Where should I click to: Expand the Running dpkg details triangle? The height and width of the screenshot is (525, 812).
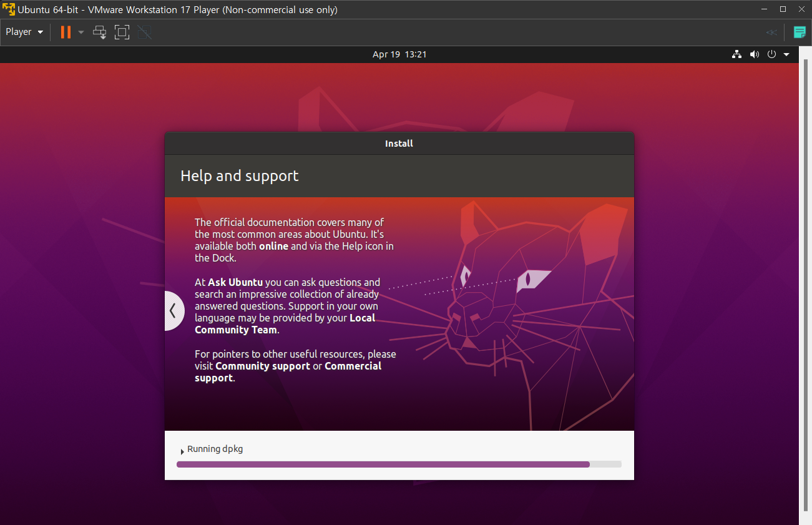[x=182, y=451]
